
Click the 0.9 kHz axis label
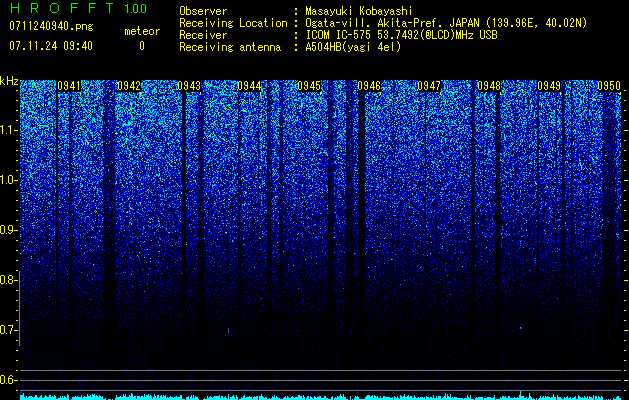point(7,230)
